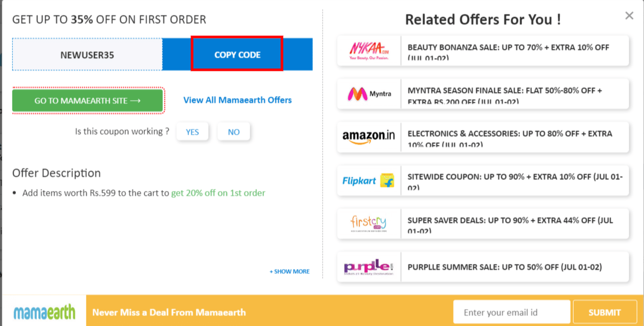The image size is (644, 326).
Task: Click the email id input field
Action: (x=511, y=312)
